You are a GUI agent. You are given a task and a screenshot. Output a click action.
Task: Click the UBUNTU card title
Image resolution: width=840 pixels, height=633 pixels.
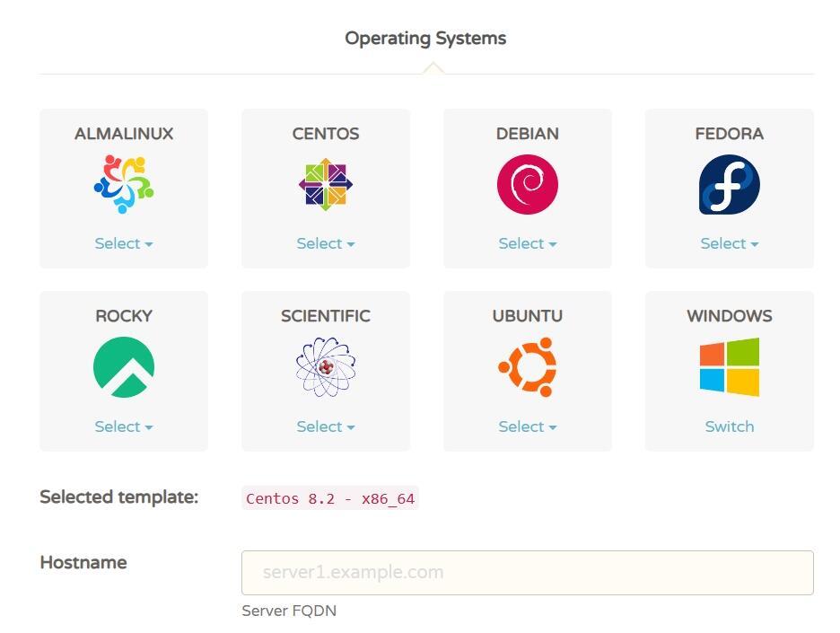pyautogui.click(x=528, y=316)
